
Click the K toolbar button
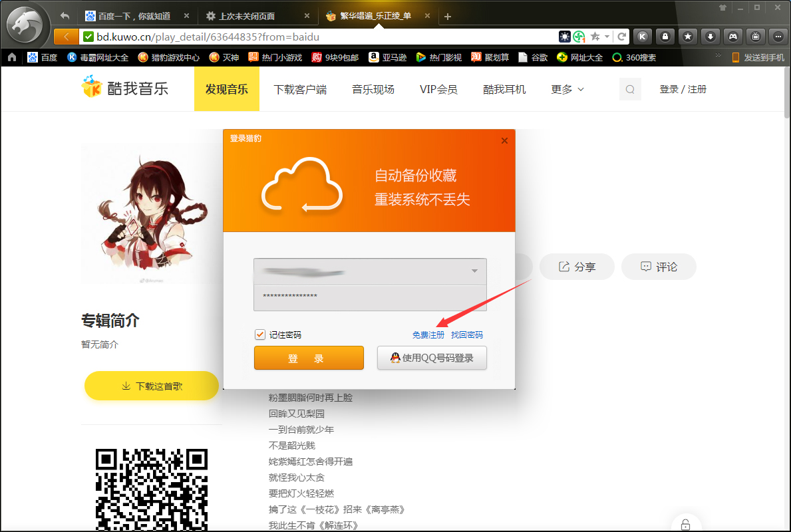coord(642,37)
